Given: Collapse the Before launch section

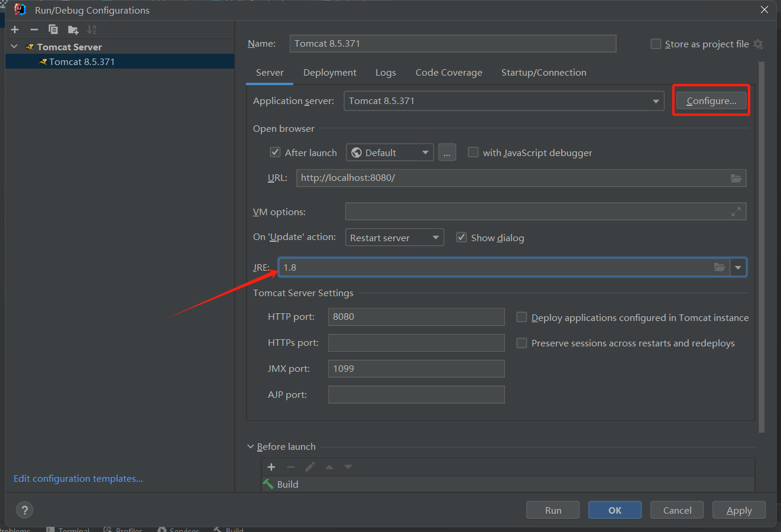Looking at the screenshot, I should (x=251, y=447).
